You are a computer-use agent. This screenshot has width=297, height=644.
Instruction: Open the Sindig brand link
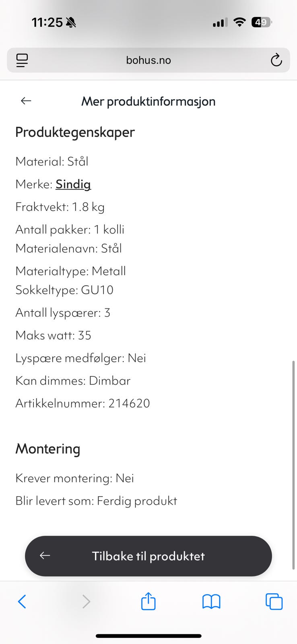click(73, 184)
